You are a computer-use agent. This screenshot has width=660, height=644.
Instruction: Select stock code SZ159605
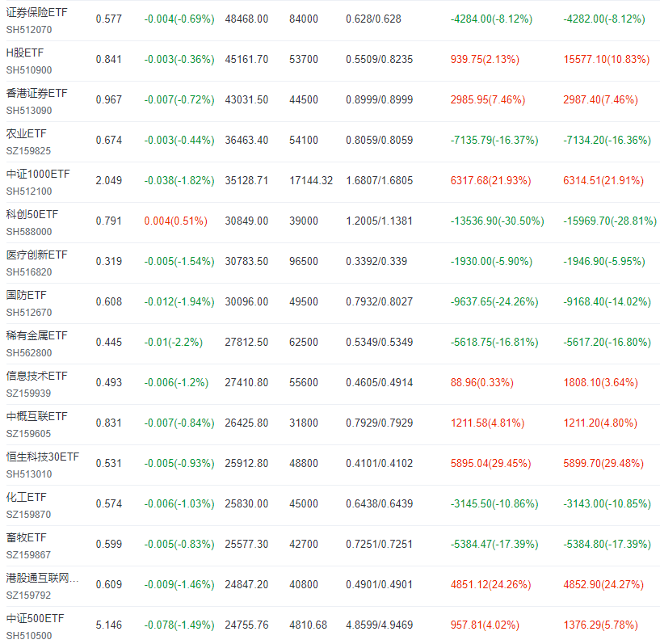(28, 434)
